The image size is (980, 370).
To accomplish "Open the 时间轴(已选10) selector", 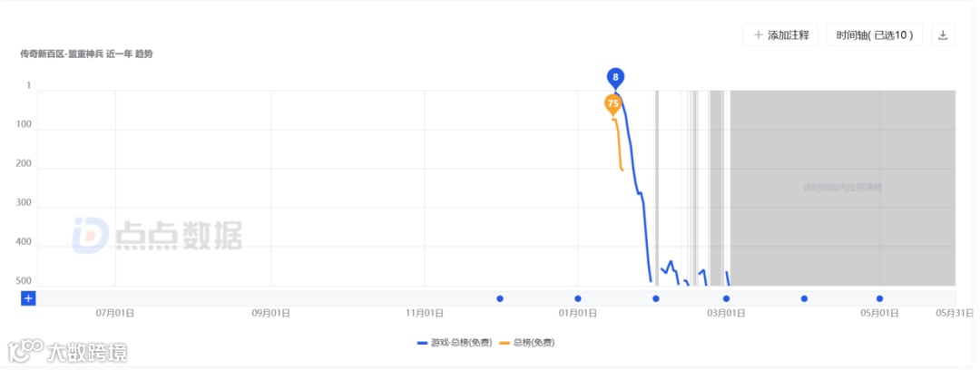I will pos(875,35).
